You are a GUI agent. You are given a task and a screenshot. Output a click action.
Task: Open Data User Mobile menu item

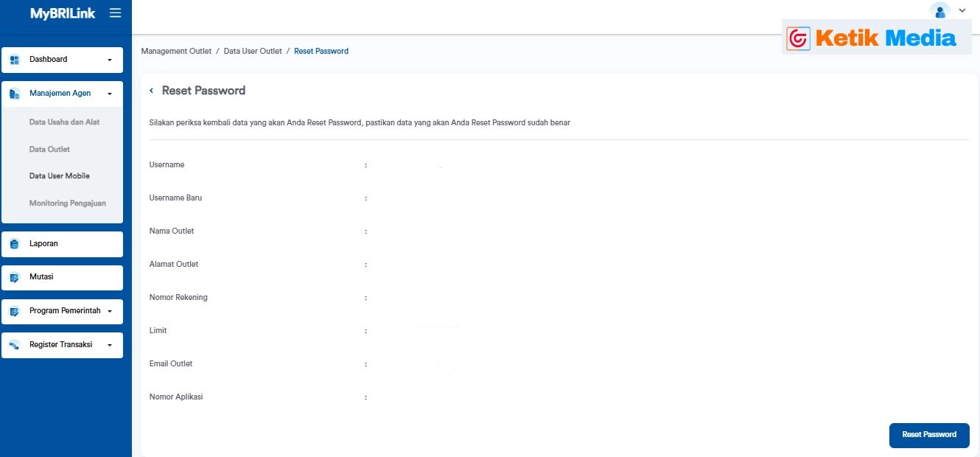59,176
